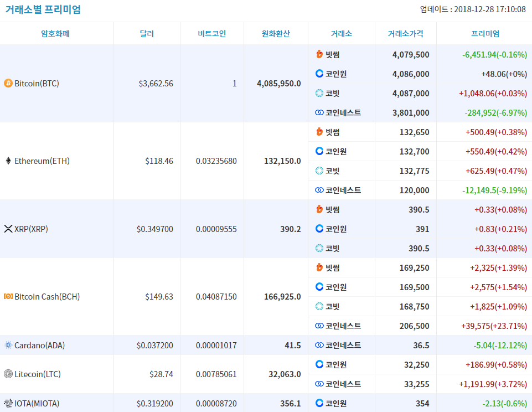
Task: Open the Bitcoin(BTC) name link
Action: (37, 84)
